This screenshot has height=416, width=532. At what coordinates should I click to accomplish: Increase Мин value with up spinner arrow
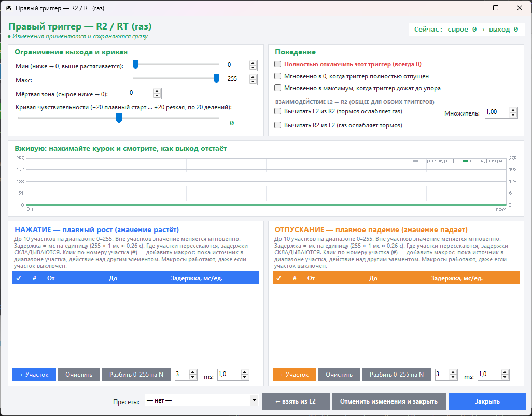pos(253,63)
